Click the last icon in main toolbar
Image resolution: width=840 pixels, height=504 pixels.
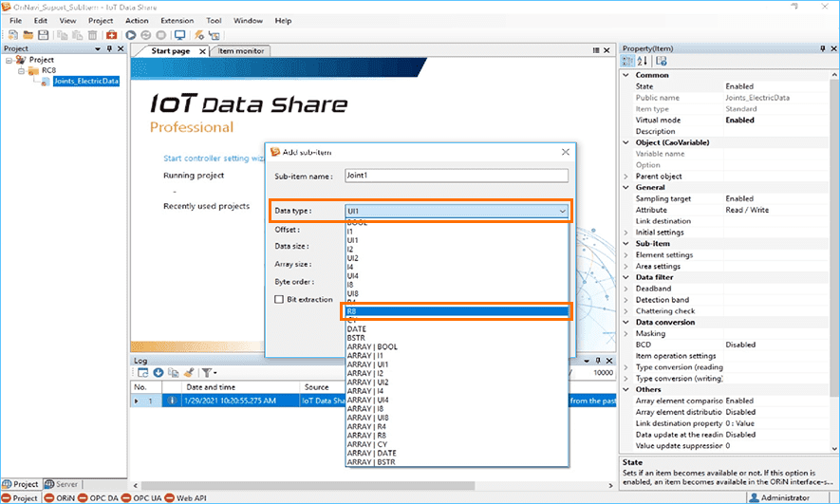point(215,36)
